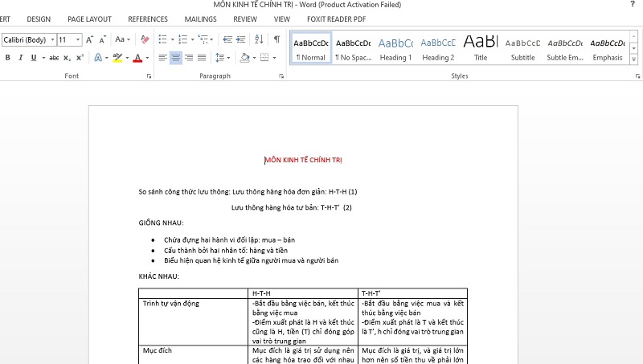The height and width of the screenshot is (364, 643).
Task: Open the Review tab
Action: (x=245, y=19)
